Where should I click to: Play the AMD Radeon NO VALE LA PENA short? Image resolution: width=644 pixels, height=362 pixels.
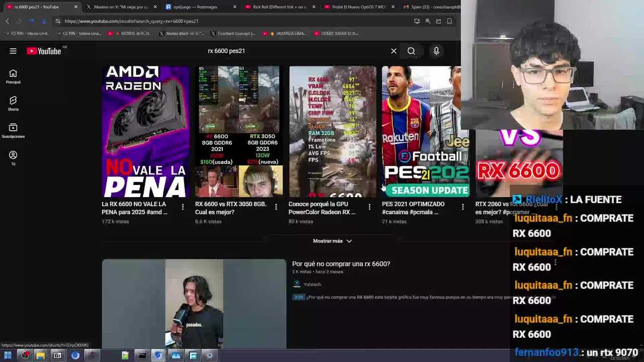[145, 132]
